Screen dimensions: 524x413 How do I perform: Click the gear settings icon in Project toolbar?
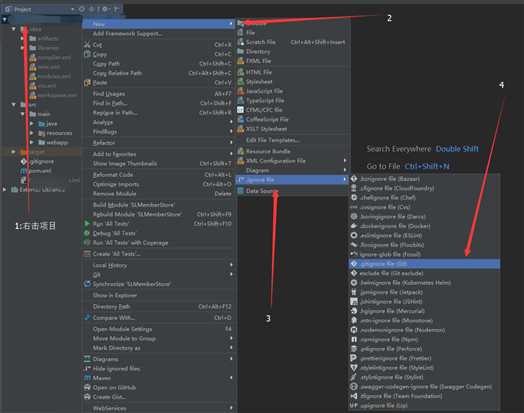click(105, 9)
